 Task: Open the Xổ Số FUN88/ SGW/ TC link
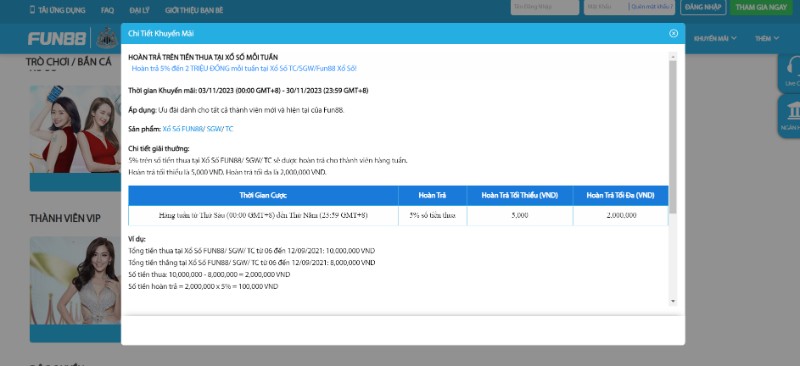pyautogui.click(x=197, y=129)
